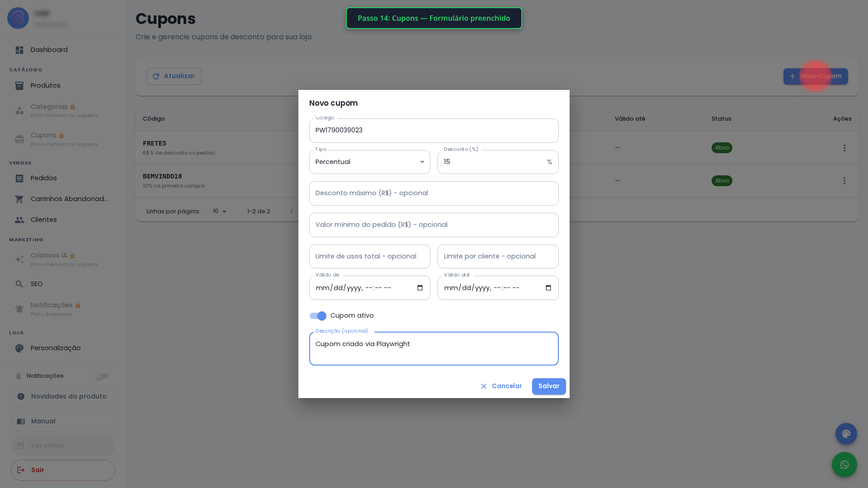Open the WhatsApp floating chat button
This screenshot has width=868, height=488.
[844, 465]
